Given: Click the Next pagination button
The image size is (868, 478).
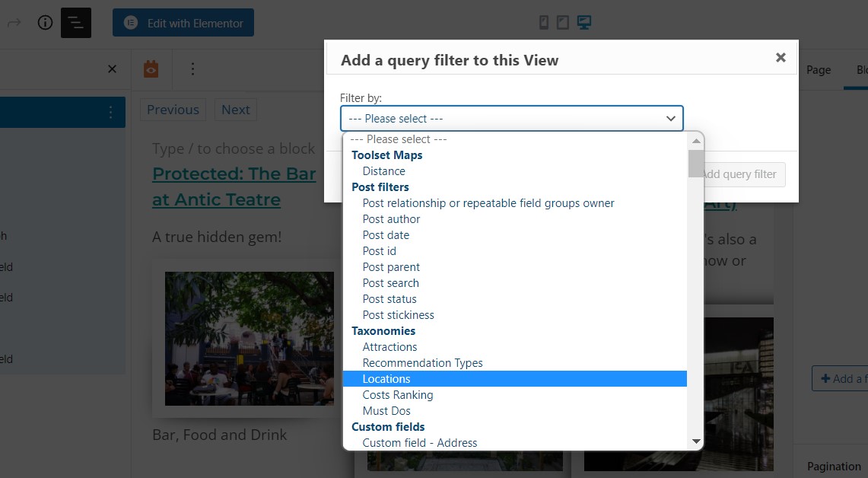Looking at the screenshot, I should tap(235, 110).
